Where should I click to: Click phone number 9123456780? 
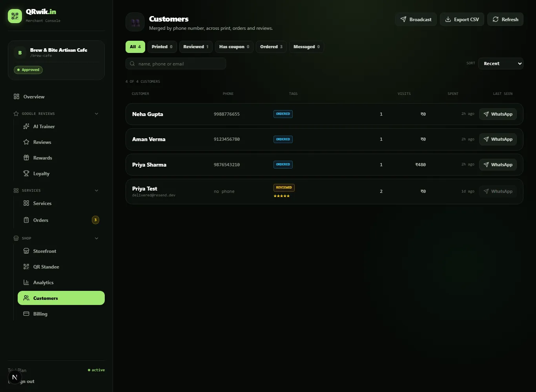coord(227,139)
